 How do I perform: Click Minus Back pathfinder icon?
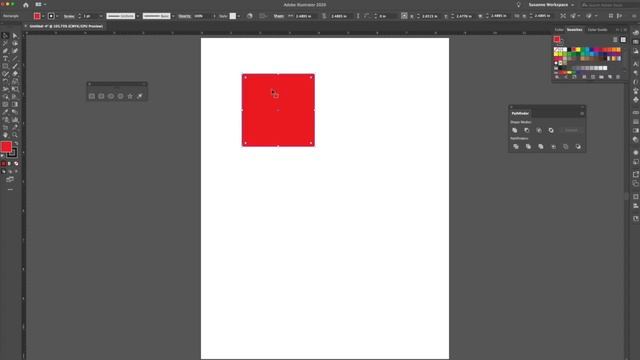coord(578,147)
